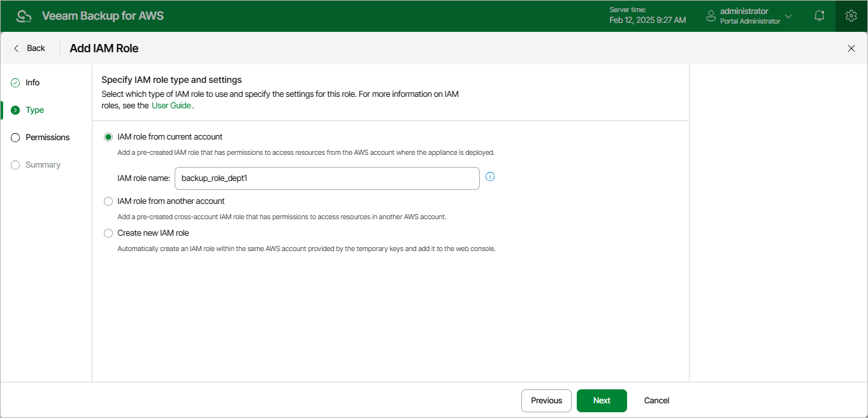Image resolution: width=868 pixels, height=418 pixels.
Task: Switch to the Permissions wizard step
Action: [47, 138]
